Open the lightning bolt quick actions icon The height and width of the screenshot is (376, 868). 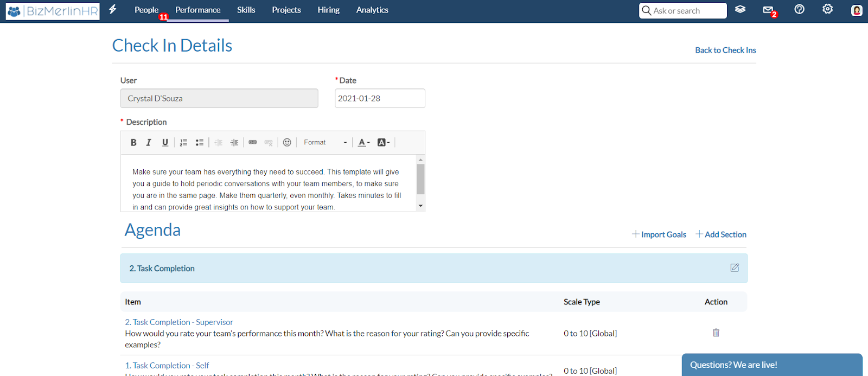click(x=113, y=9)
